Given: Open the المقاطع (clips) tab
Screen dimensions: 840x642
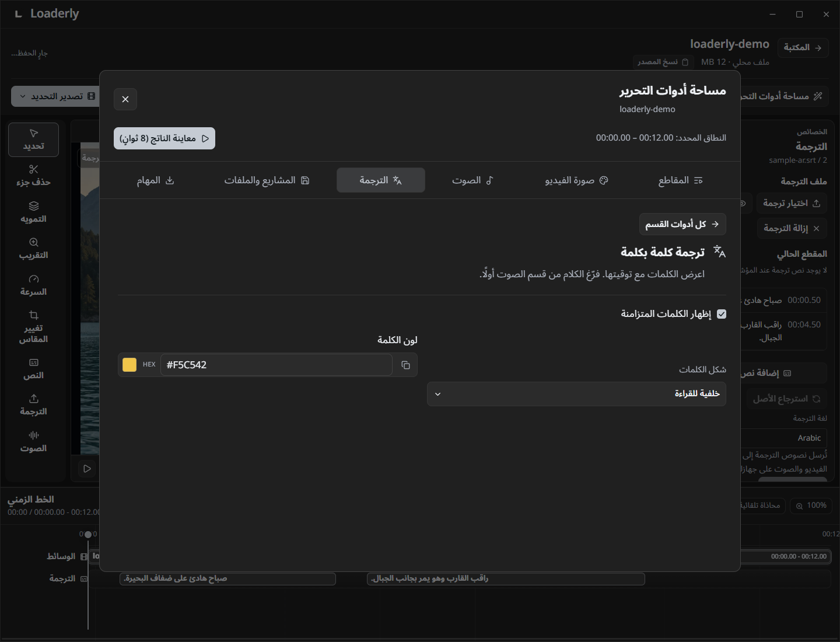Looking at the screenshot, I should pyautogui.click(x=680, y=180).
